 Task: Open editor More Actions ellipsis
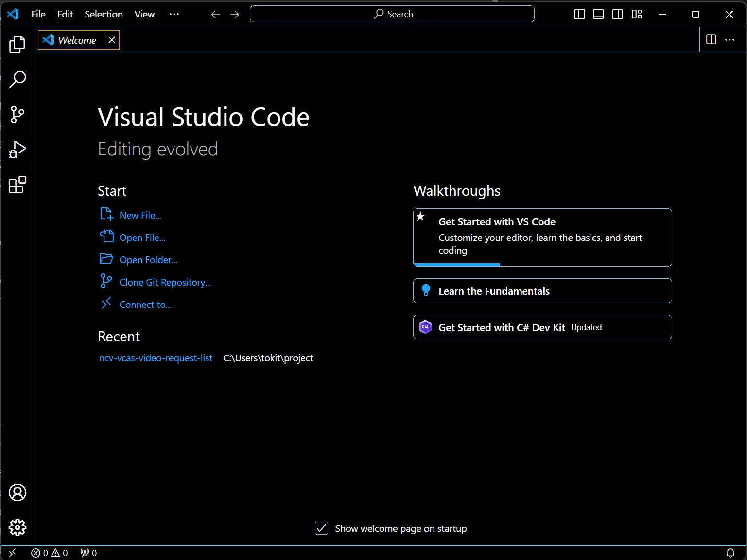tap(730, 40)
